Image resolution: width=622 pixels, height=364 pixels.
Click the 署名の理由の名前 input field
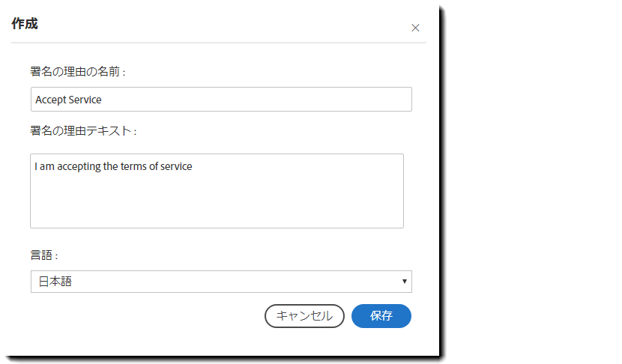[221, 100]
